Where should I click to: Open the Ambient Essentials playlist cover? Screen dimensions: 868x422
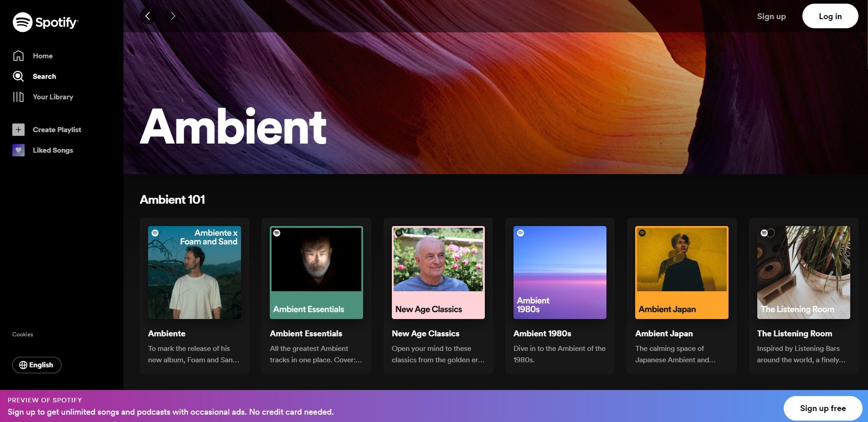point(316,273)
